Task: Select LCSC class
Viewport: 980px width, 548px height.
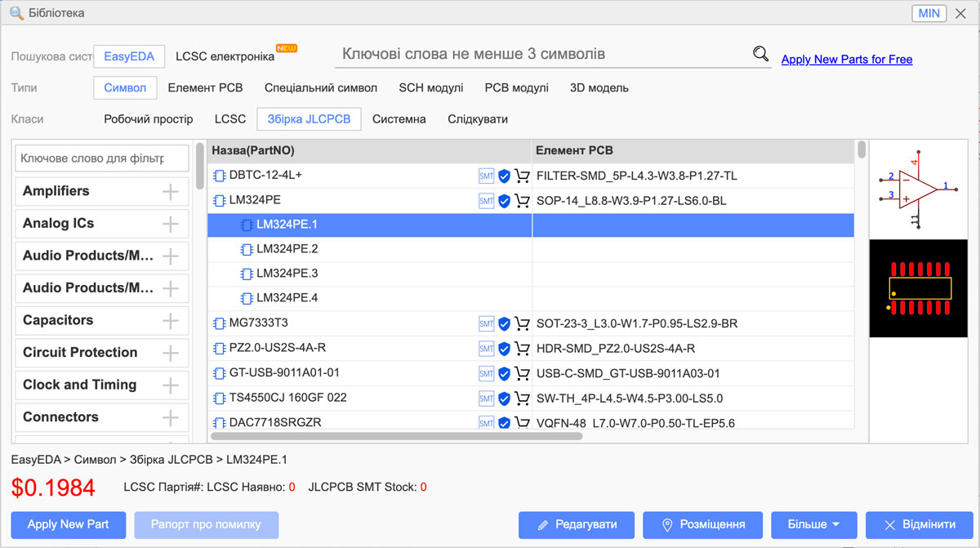Action: 230,119
